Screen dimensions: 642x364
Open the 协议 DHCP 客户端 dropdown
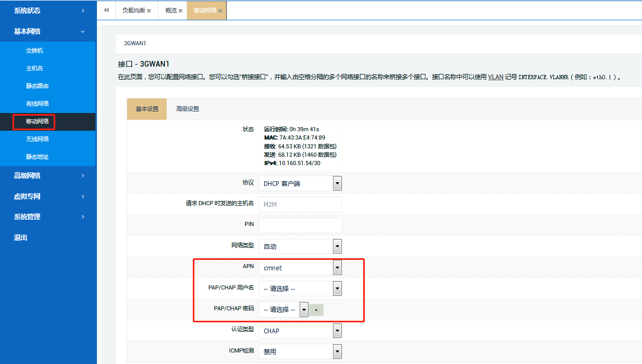[337, 183]
